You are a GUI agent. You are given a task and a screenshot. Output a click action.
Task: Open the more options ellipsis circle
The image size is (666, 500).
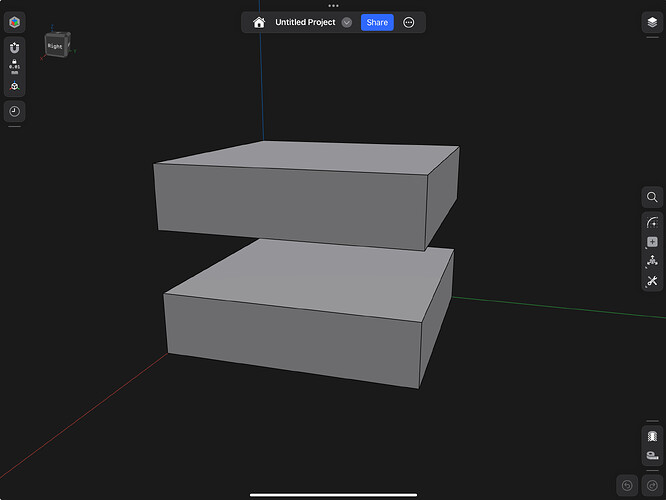409,23
